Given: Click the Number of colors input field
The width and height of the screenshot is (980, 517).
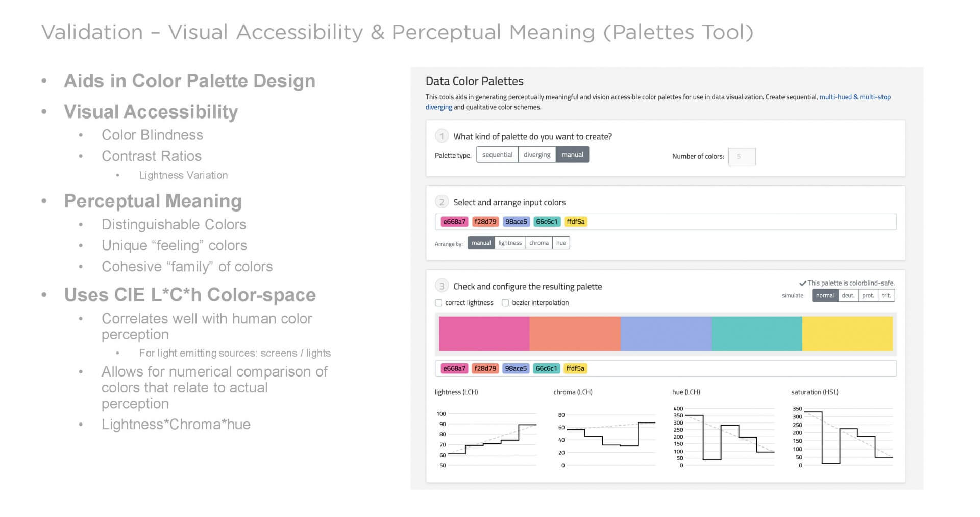Looking at the screenshot, I should tap(742, 156).
